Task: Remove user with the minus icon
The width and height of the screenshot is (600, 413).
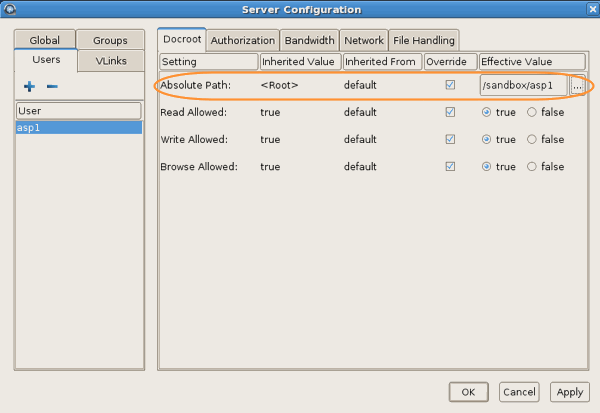Action: click(x=52, y=87)
